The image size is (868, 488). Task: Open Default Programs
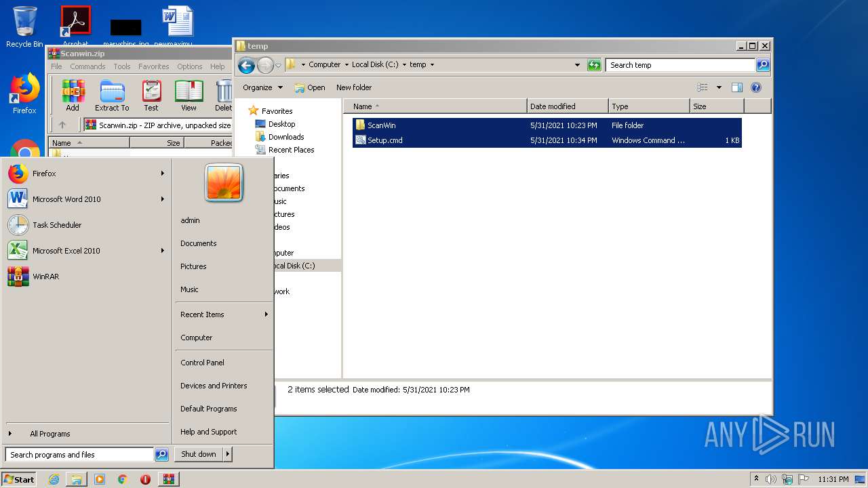[208, 409]
